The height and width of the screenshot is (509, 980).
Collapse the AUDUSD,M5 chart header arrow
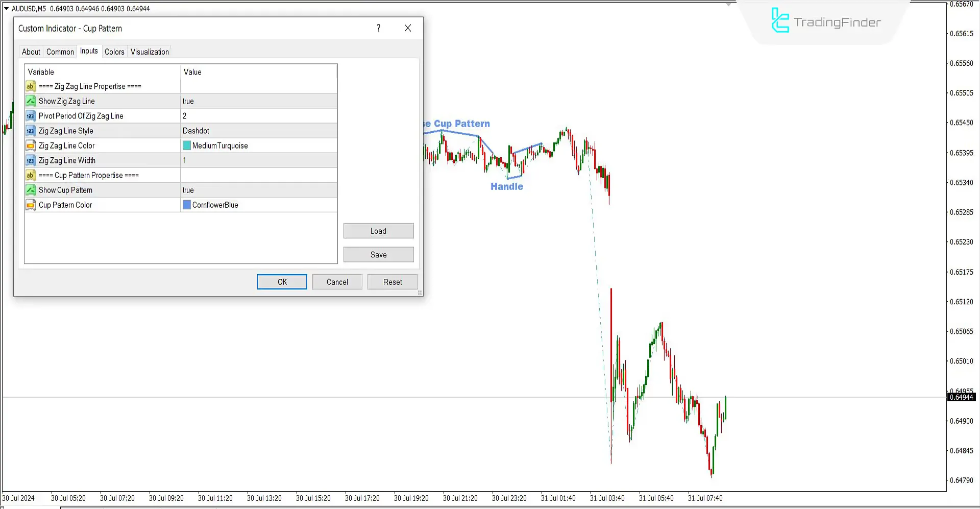click(5, 8)
